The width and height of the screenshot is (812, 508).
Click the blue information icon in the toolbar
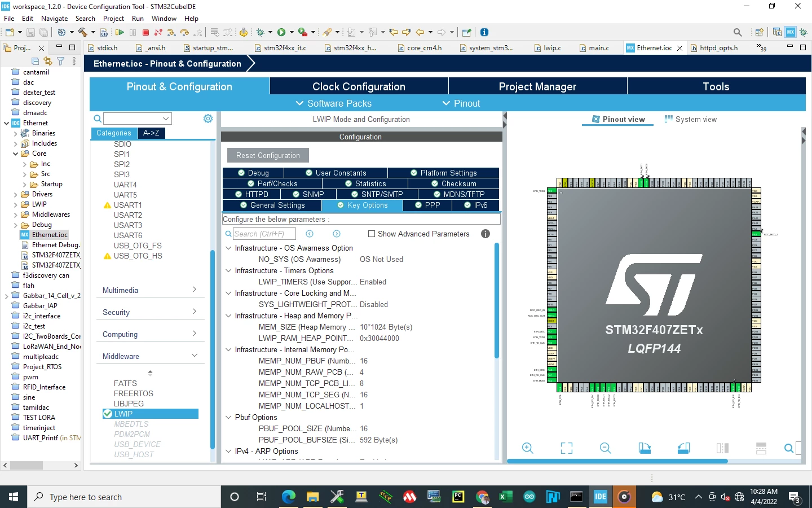(x=484, y=32)
